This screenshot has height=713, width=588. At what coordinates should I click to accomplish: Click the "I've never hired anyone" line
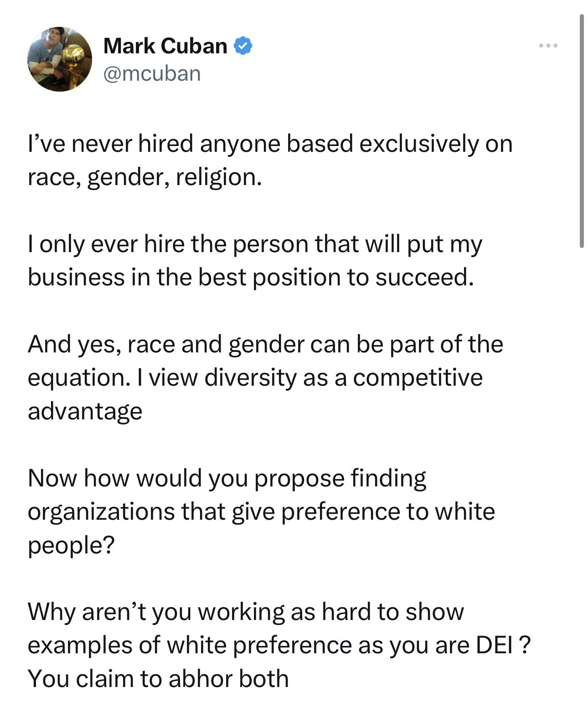270,144
